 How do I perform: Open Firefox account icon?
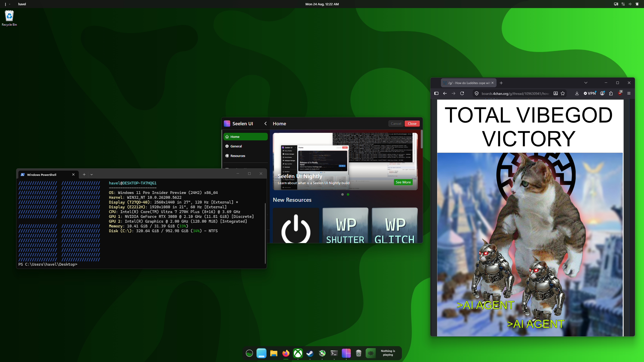[x=602, y=93]
